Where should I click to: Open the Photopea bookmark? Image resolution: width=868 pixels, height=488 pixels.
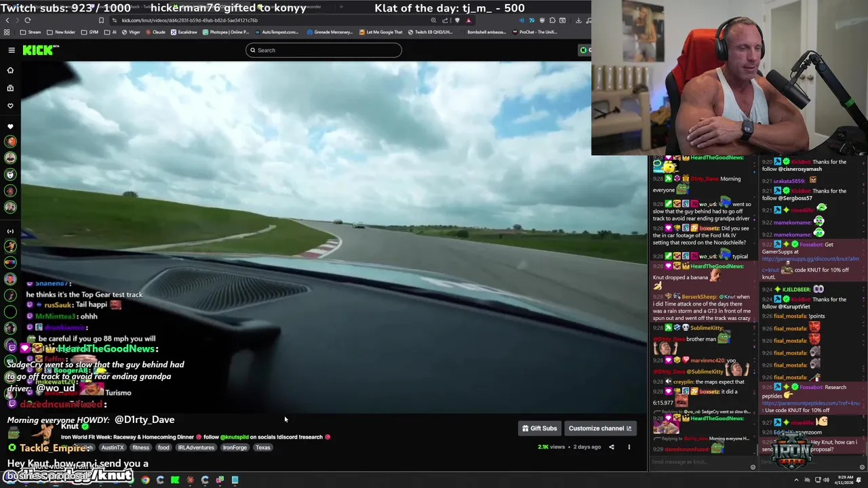(226, 32)
